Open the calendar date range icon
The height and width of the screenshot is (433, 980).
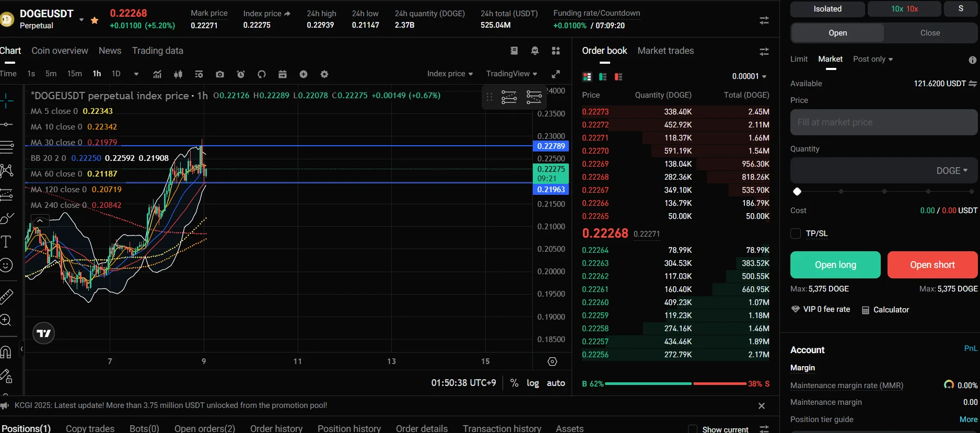(x=283, y=74)
